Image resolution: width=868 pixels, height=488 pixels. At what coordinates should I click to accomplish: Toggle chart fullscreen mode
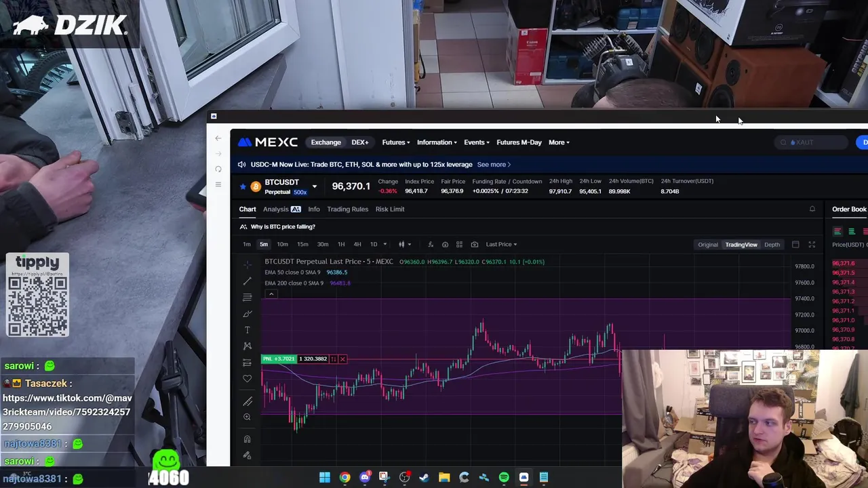(x=812, y=245)
